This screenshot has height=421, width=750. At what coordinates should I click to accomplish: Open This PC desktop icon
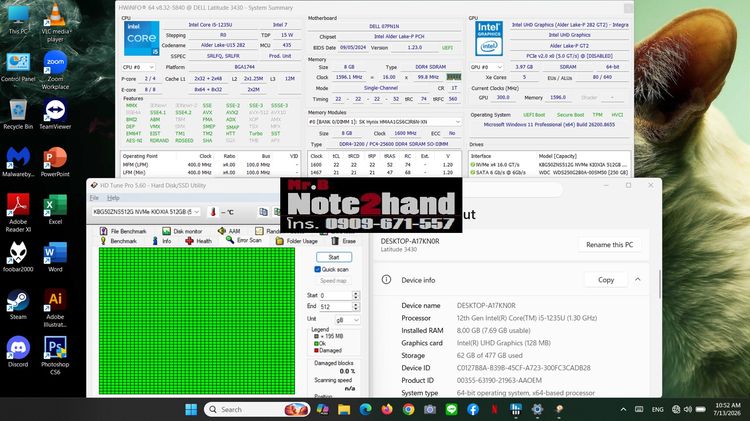click(x=18, y=21)
